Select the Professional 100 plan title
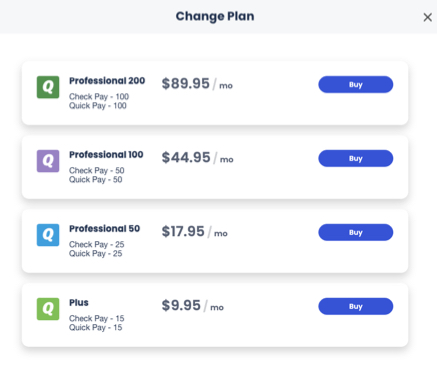 click(106, 155)
